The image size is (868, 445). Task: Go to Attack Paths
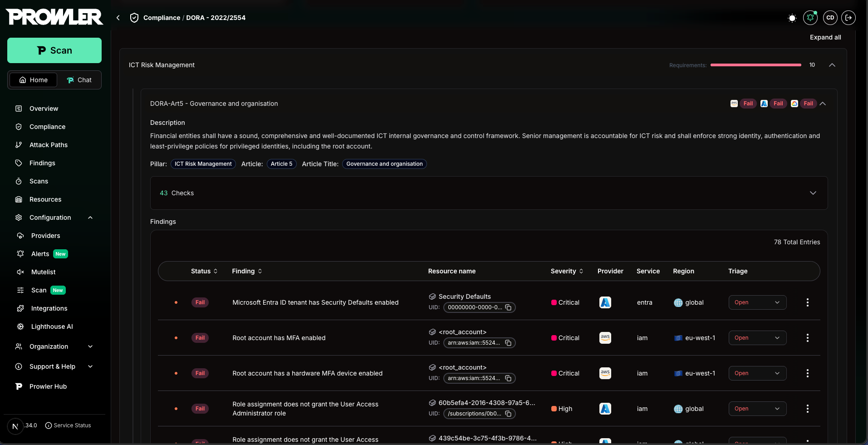pos(48,145)
